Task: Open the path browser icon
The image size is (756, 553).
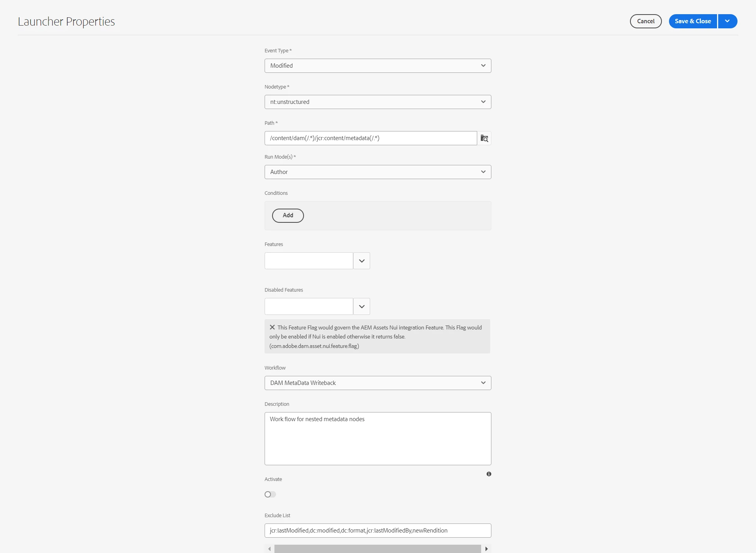Action: pos(484,138)
